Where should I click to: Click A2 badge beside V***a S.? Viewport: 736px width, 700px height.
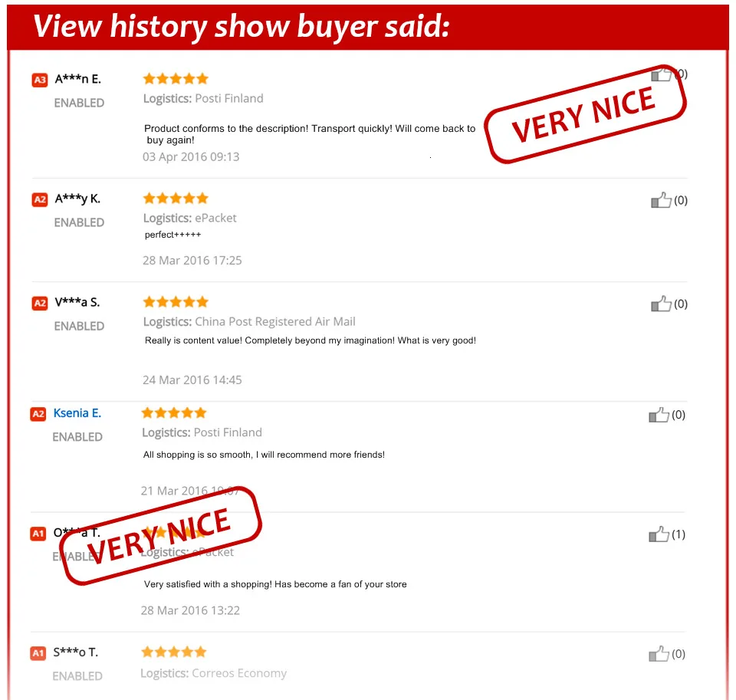click(x=40, y=304)
